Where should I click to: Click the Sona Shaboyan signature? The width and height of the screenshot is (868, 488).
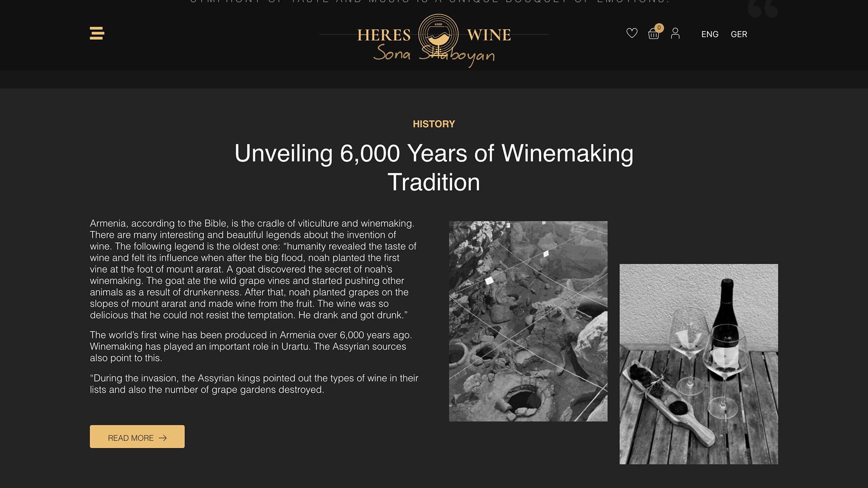tap(434, 55)
